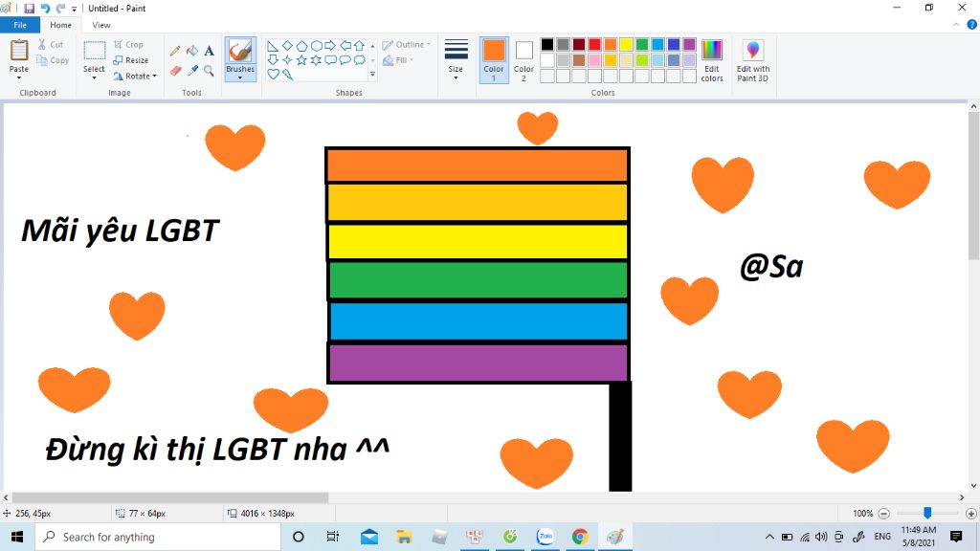Expand the shapes gallery with the More arrow
This screenshot has width=980, height=551.
[372, 75]
